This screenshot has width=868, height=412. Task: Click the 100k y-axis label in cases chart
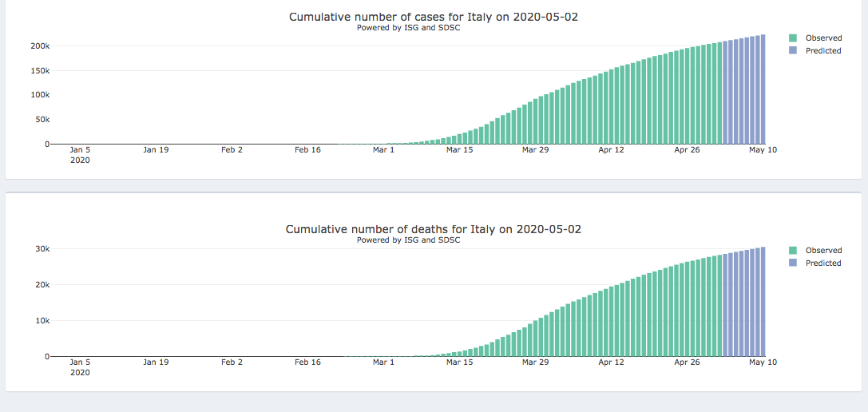[40, 95]
